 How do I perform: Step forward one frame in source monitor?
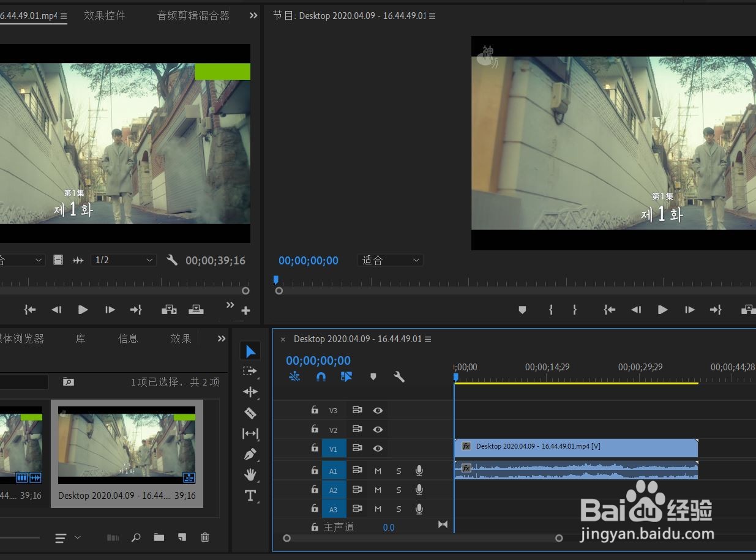click(110, 310)
